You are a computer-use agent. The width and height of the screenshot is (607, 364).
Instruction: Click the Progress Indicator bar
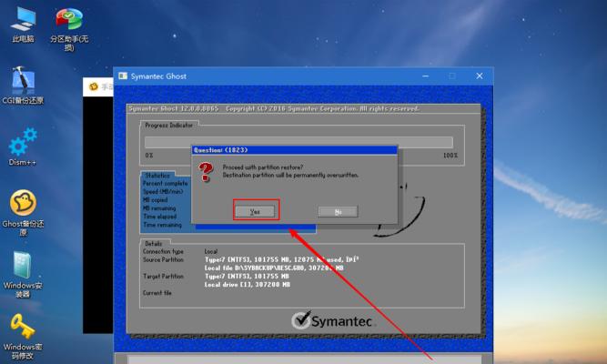[x=298, y=142]
